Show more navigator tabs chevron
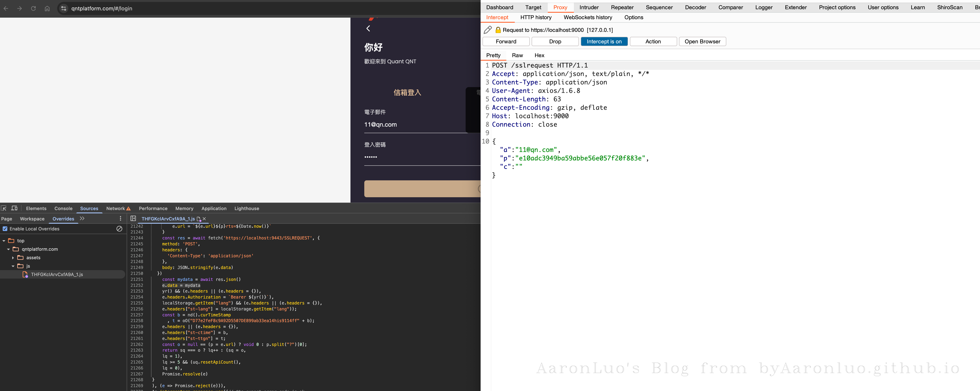Screen dimensions: 980x391 point(82,218)
